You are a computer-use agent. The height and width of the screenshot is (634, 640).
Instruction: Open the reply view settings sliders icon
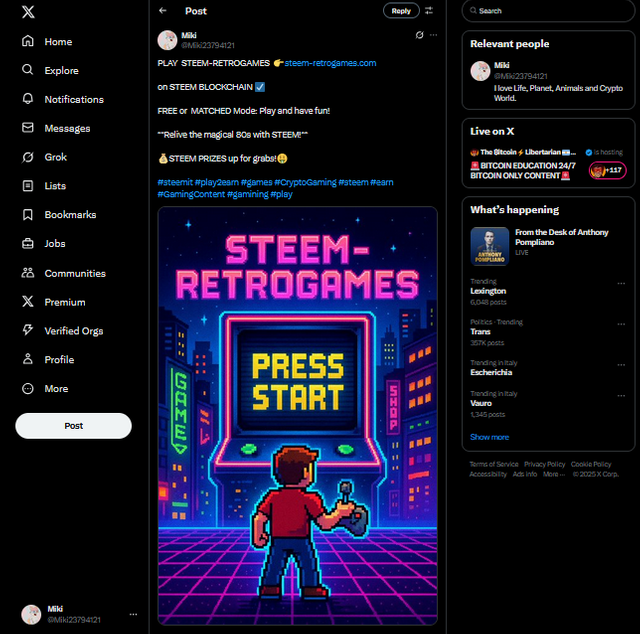[x=429, y=11]
